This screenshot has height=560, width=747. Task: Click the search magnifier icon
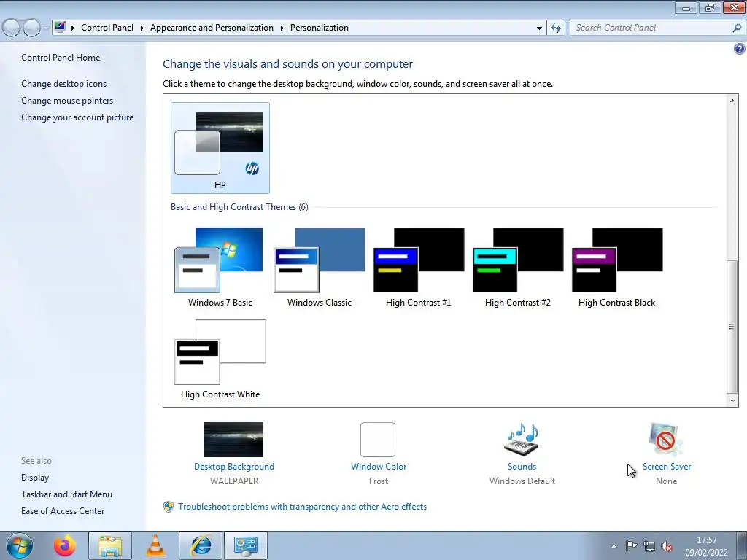click(737, 28)
